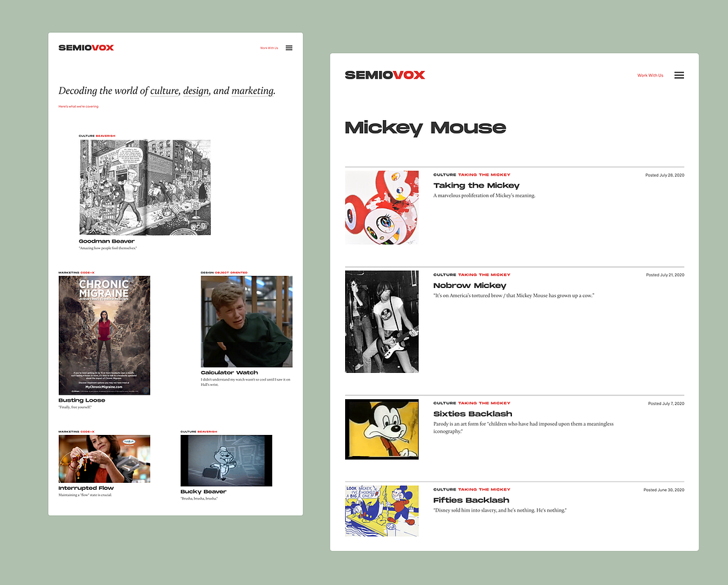Open the 'Nobrow Mickey' post title

pyautogui.click(x=469, y=285)
